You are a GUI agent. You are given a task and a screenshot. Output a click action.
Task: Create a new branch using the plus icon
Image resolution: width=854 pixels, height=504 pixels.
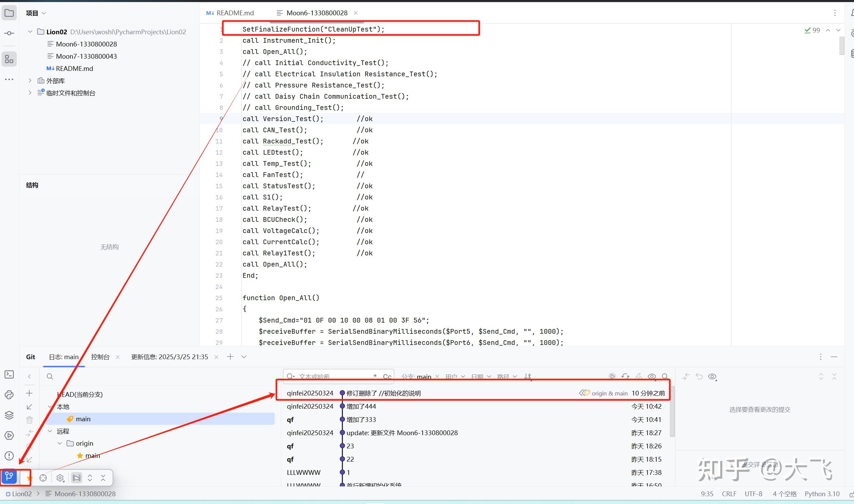(x=30, y=393)
